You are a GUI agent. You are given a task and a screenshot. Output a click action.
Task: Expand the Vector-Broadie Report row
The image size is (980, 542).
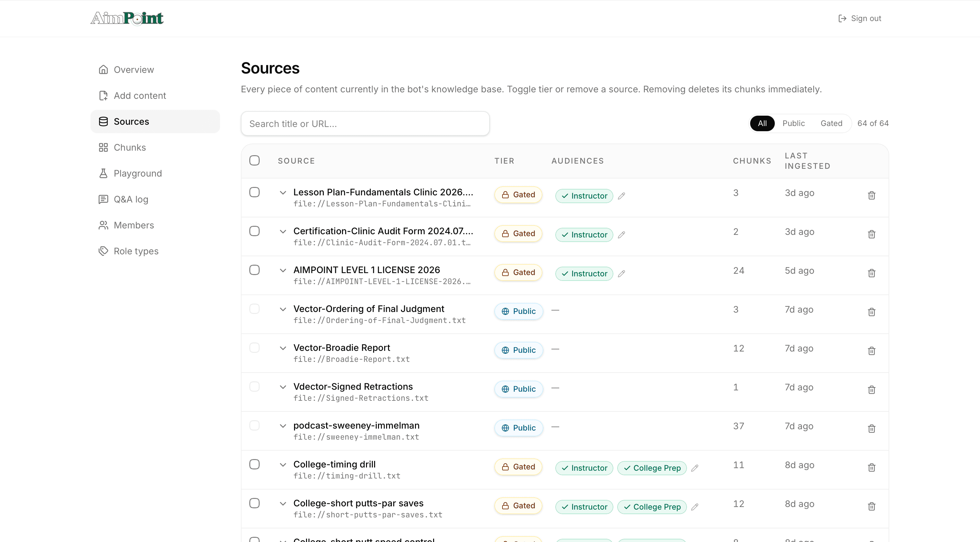283,348
